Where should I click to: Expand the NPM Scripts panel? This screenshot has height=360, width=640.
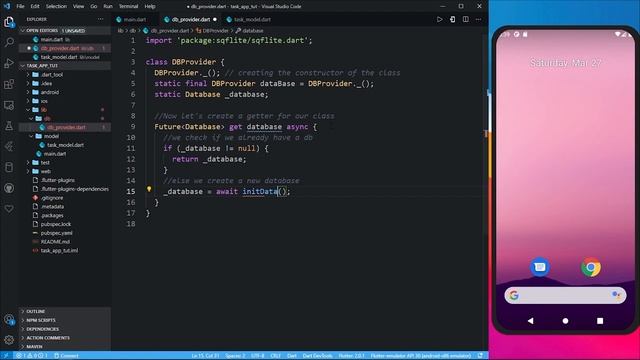click(x=64, y=320)
